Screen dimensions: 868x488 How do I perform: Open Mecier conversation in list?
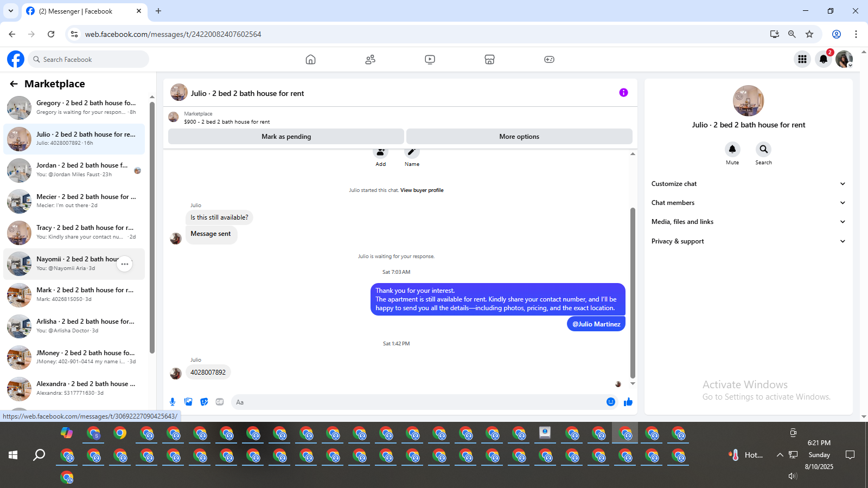(74, 201)
